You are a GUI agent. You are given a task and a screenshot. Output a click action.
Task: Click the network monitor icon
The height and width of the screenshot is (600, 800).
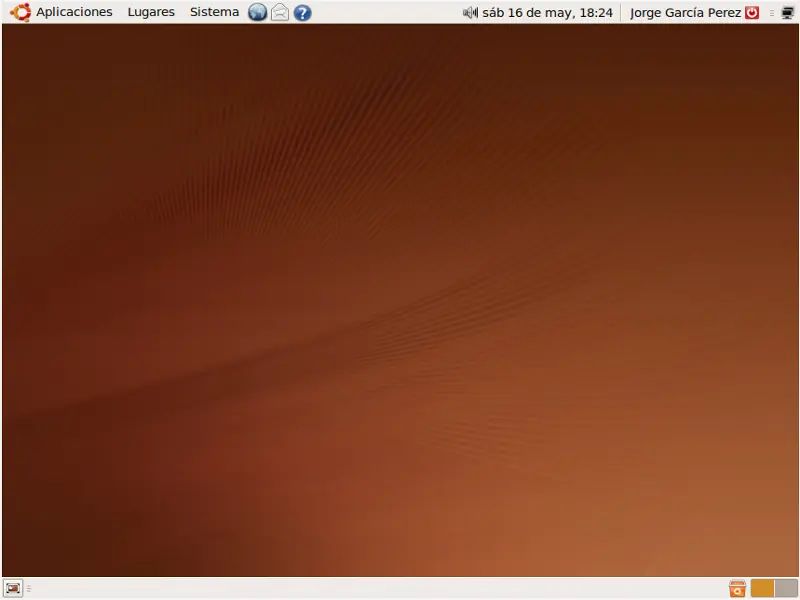point(788,13)
